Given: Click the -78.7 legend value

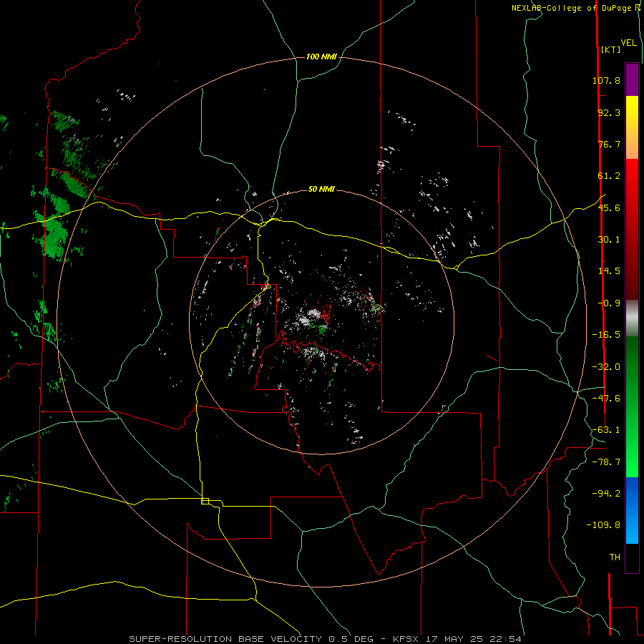Looking at the screenshot, I should point(606,462).
